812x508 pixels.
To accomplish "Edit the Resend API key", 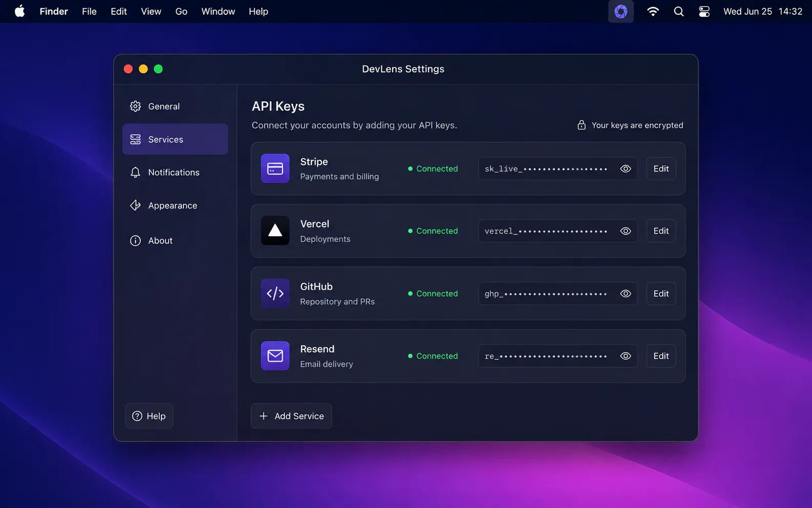I will coord(661,356).
